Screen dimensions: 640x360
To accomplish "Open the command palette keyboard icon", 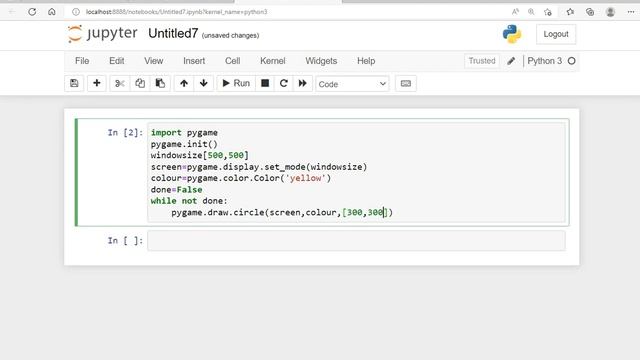I will 406,83.
